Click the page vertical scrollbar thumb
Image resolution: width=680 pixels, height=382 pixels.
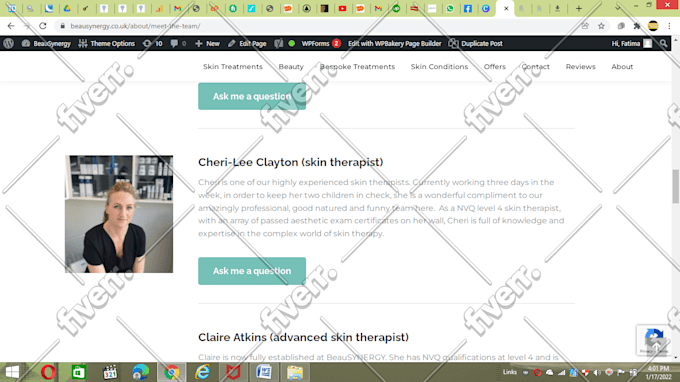(x=675, y=186)
